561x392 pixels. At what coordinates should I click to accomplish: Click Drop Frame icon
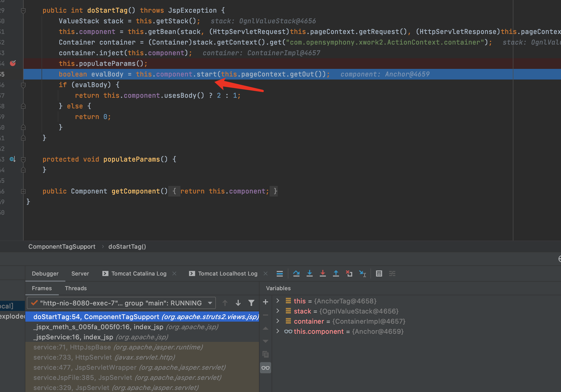(x=349, y=273)
